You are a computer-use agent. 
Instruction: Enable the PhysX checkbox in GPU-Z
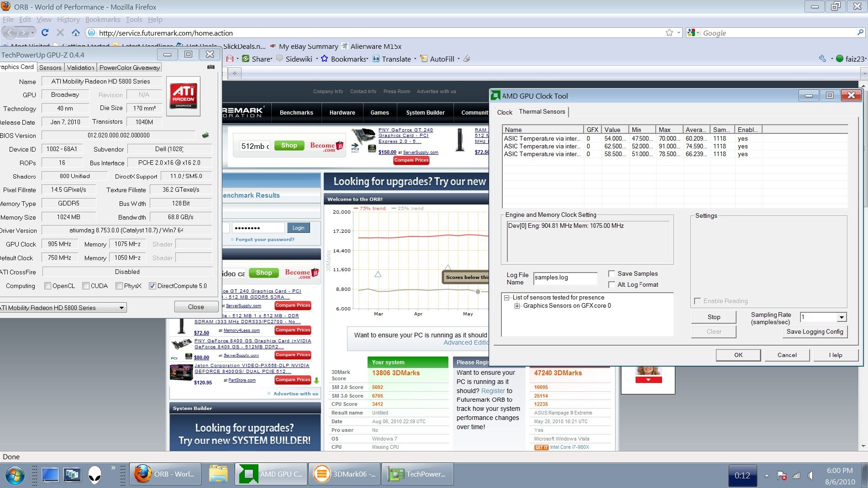coord(119,286)
